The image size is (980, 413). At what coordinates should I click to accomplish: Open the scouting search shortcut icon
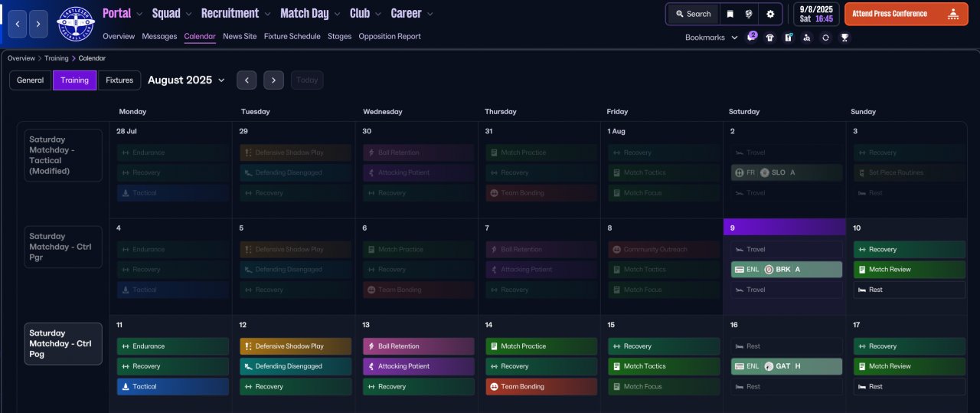tap(806, 38)
